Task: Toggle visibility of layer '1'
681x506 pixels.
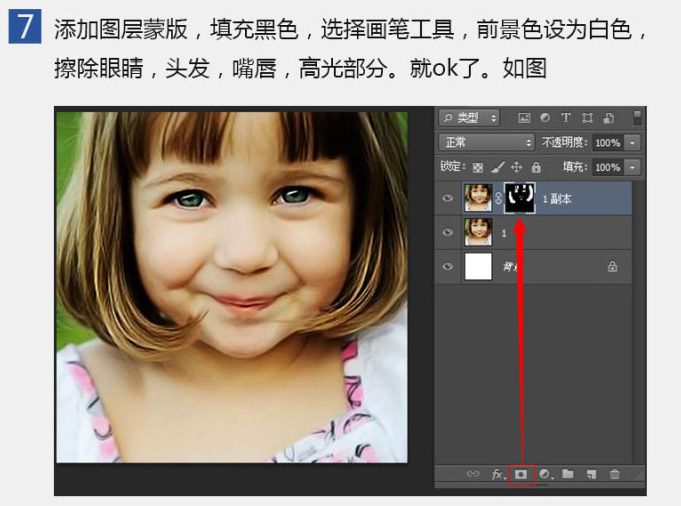Action: point(448,232)
